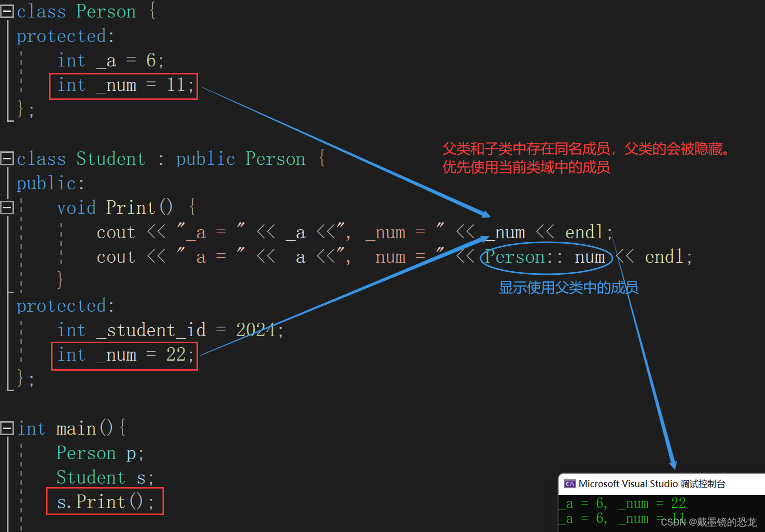Click the 'Student s;' declaration
The width and height of the screenshot is (765, 532).
pos(105,478)
